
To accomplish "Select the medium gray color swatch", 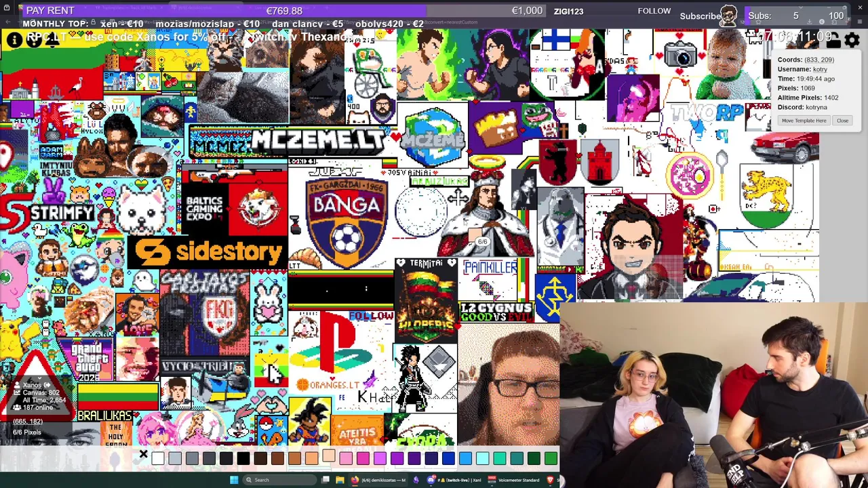I will pyautogui.click(x=192, y=459).
